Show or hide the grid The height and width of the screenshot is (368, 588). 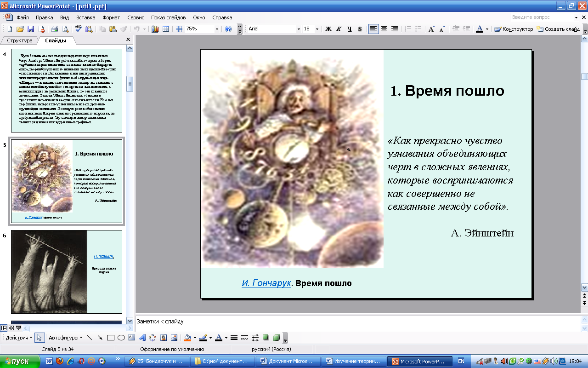click(x=179, y=29)
